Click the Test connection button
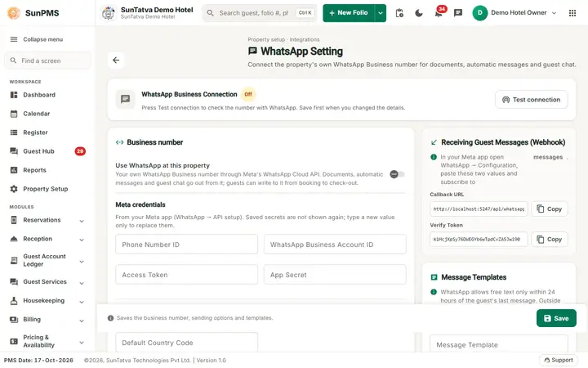This screenshot has width=588, height=368. click(x=531, y=100)
